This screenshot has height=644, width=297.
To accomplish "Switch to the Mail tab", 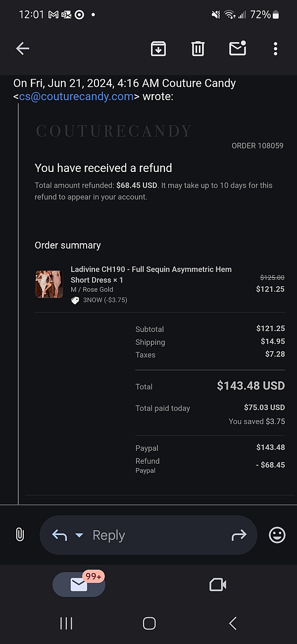I will (79, 585).
